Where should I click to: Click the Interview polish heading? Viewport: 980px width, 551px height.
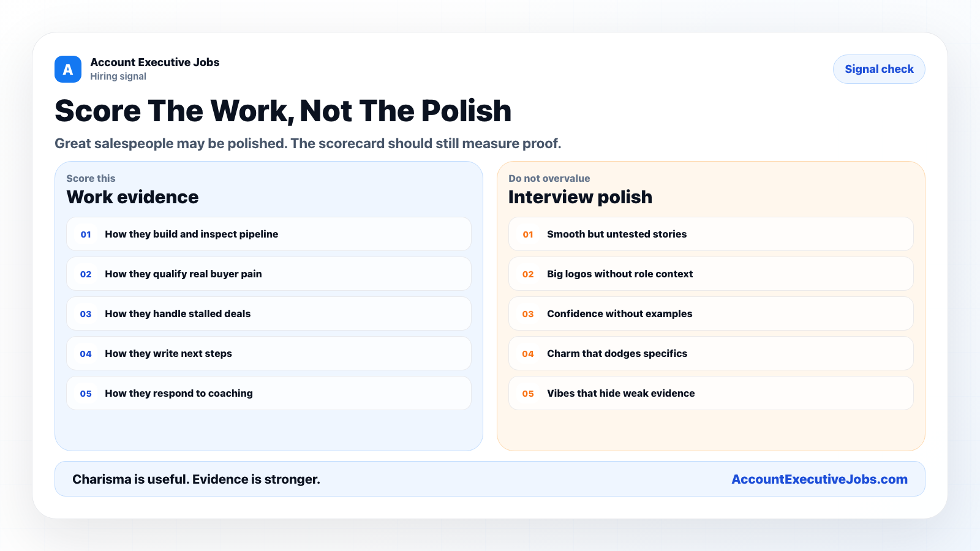pyautogui.click(x=580, y=197)
